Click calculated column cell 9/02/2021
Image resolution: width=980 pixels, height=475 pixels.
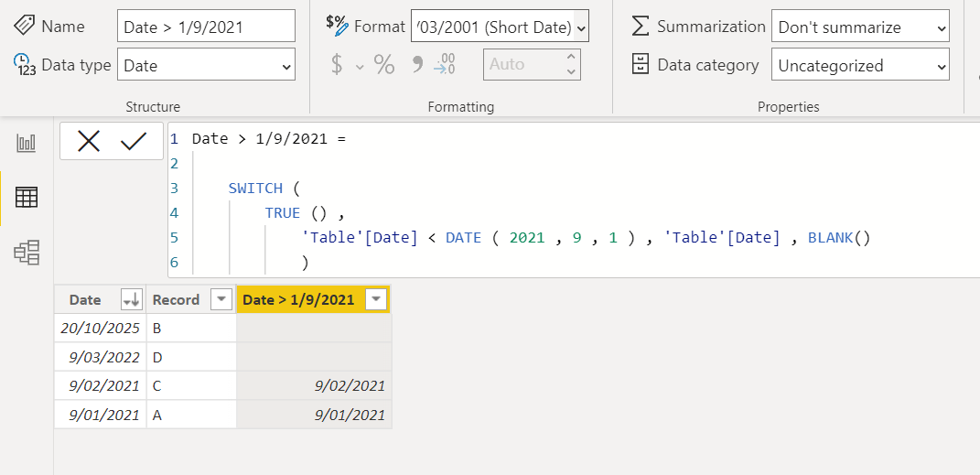(x=315, y=385)
